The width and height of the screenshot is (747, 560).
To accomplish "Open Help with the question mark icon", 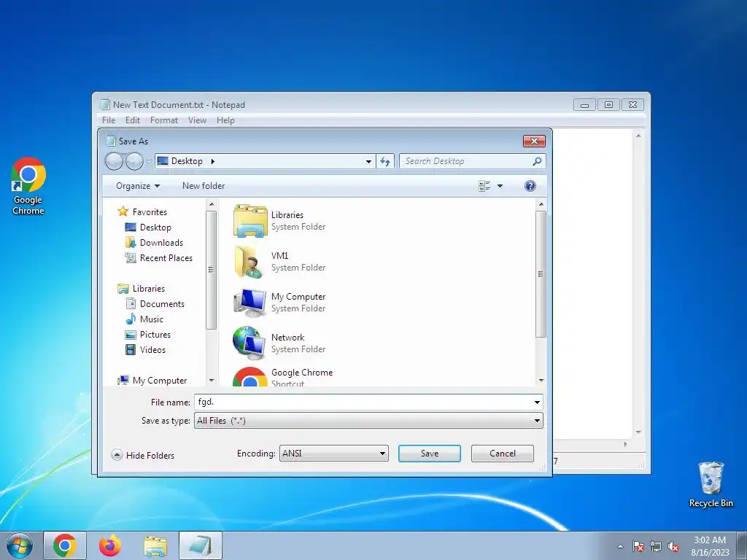I will [x=530, y=186].
